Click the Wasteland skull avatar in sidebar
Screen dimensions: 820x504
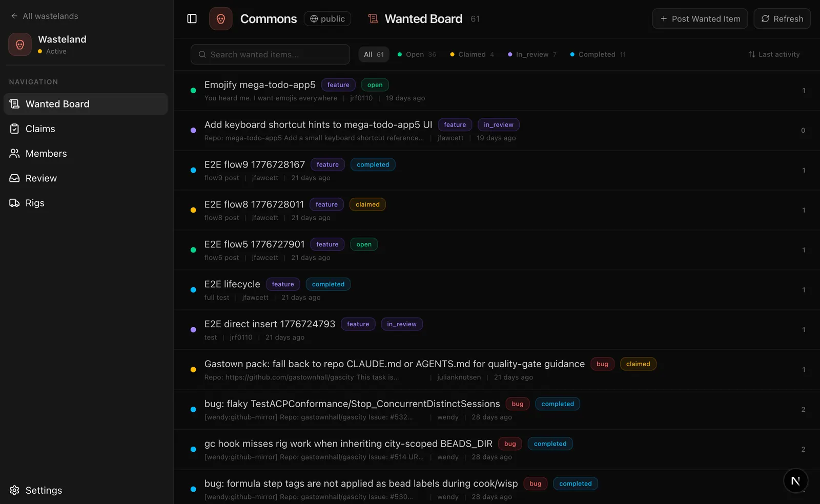(x=20, y=45)
